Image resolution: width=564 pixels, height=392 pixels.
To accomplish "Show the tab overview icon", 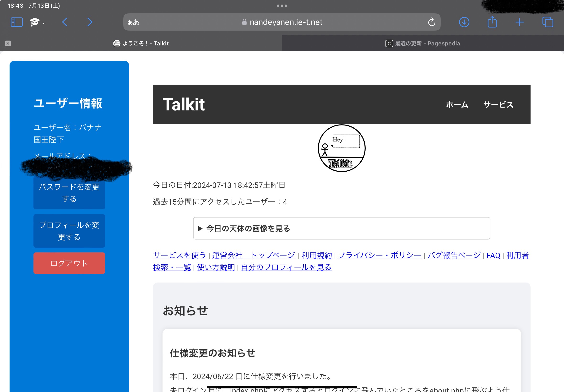I will [548, 22].
